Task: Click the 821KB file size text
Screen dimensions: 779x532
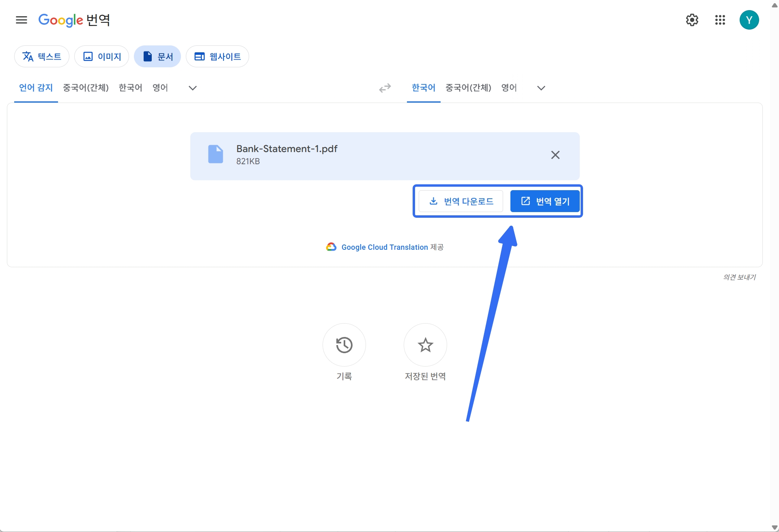Action: [248, 161]
